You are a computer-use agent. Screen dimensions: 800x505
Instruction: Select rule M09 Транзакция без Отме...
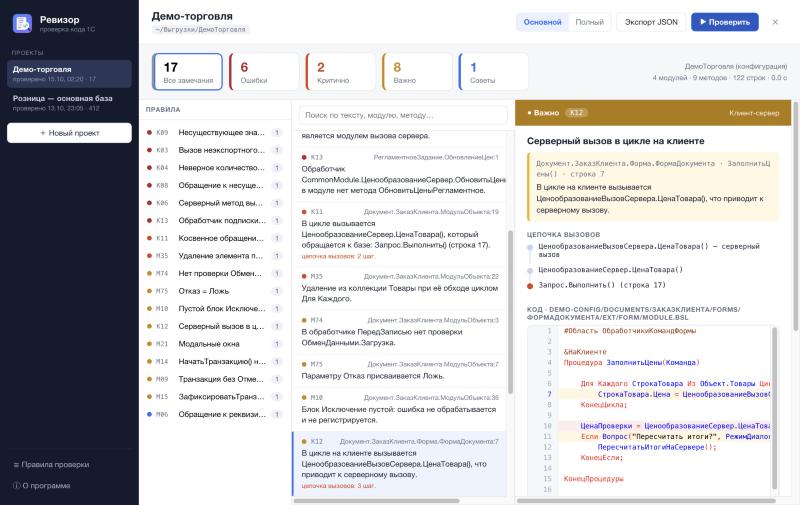pyautogui.click(x=214, y=379)
